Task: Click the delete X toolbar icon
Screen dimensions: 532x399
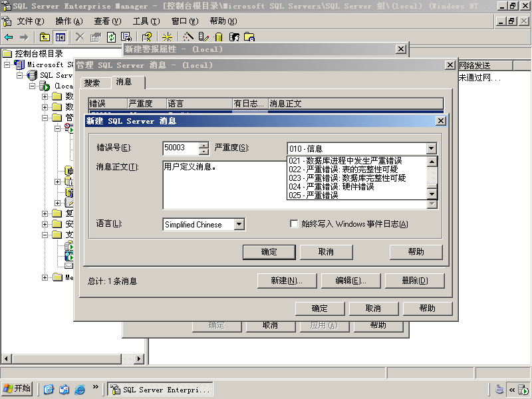Action: click(x=80, y=37)
